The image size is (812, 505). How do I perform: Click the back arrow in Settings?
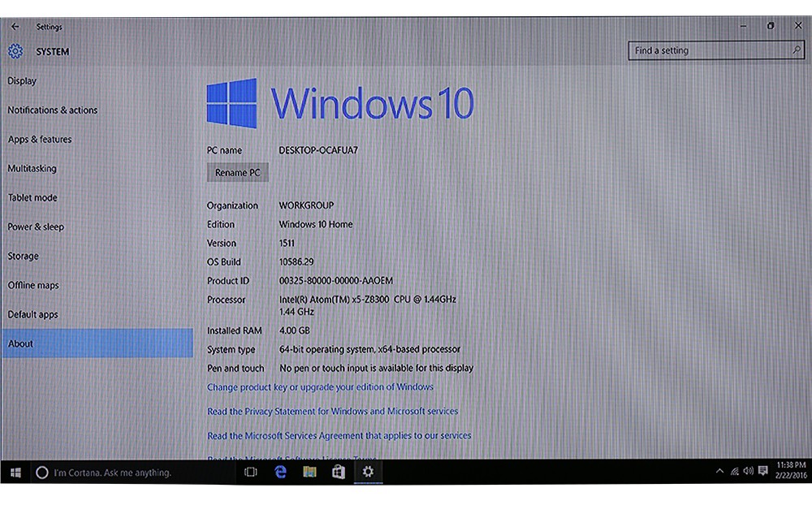(15, 27)
